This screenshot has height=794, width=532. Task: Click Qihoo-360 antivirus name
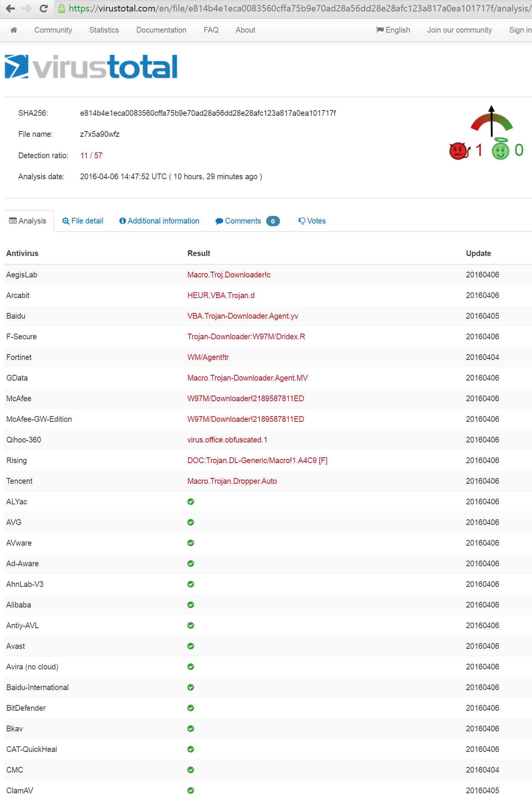(24, 440)
